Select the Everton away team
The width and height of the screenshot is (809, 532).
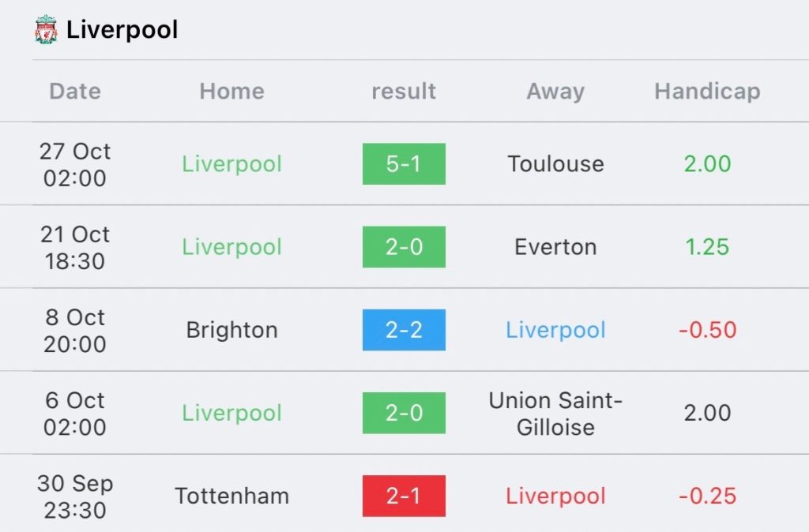click(x=555, y=247)
